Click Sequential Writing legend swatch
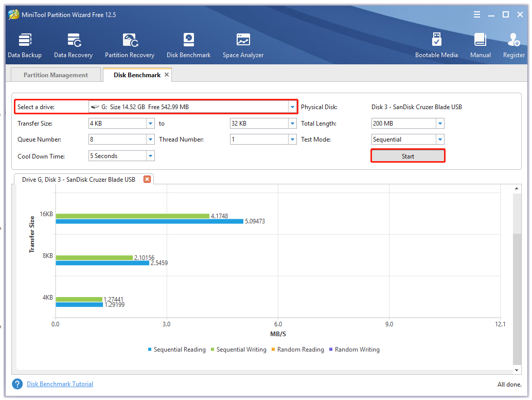The height and width of the screenshot is (400, 532). coord(212,350)
